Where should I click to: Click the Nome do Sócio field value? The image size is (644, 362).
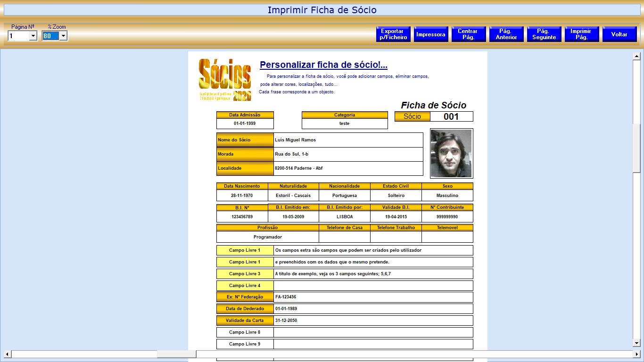click(348, 140)
